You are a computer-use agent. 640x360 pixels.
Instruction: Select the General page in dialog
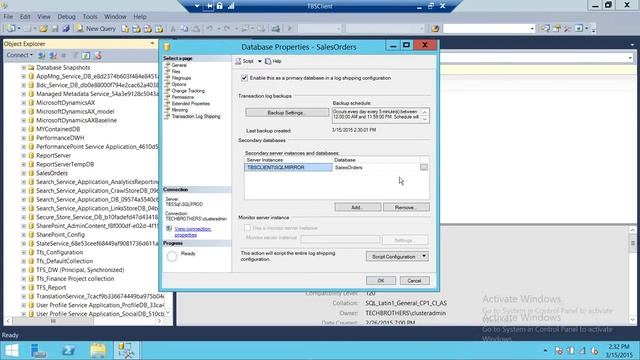click(179, 65)
